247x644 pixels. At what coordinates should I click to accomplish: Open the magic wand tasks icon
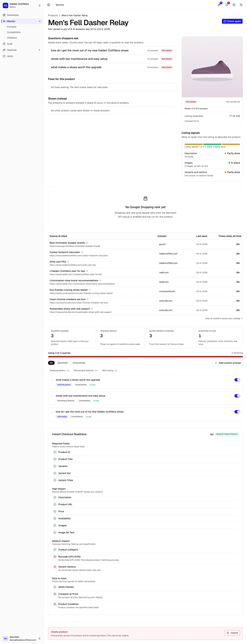pos(219,5)
